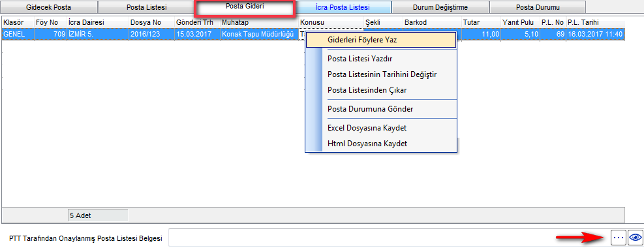Click the Konusu column header
This screenshot has width=644, height=250.
tap(331, 23)
